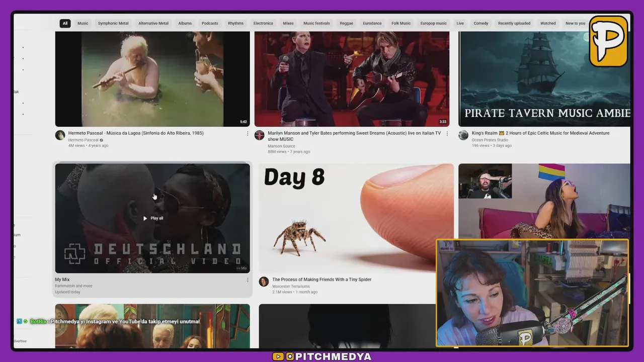Choose the Live chip

tap(460, 23)
